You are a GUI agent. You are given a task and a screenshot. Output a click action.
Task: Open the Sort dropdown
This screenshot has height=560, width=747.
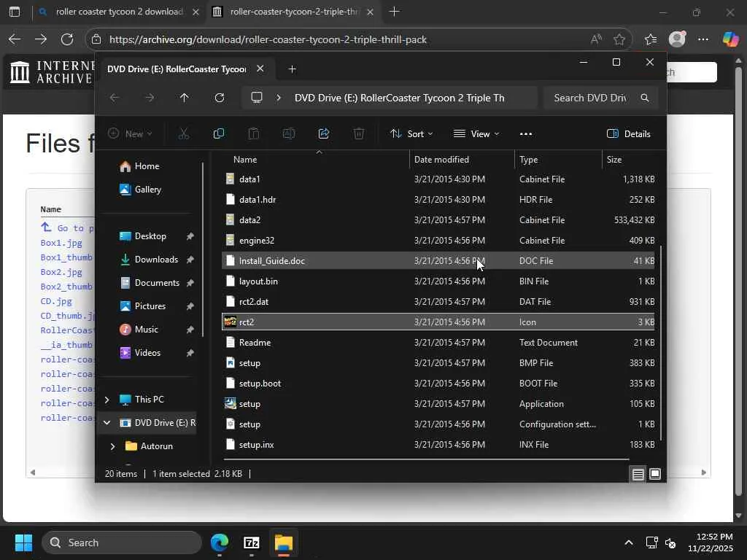click(411, 134)
